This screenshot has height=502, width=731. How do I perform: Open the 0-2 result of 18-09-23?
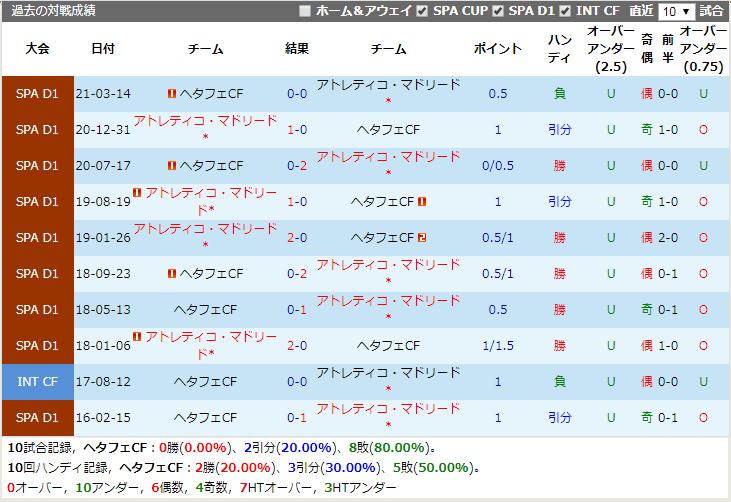pyautogui.click(x=297, y=274)
